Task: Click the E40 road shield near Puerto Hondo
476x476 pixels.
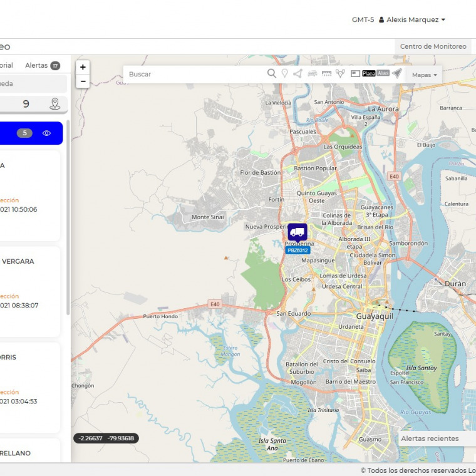Action: tap(215, 304)
